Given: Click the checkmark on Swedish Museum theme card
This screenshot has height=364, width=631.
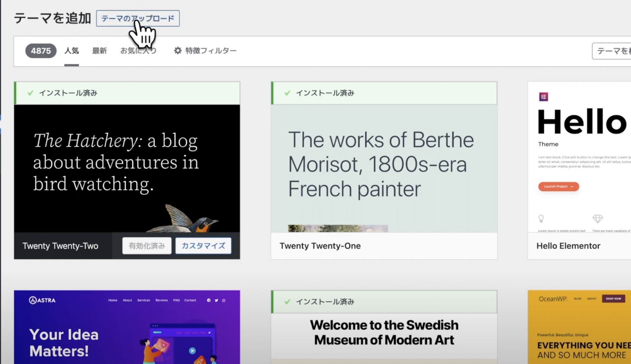Looking at the screenshot, I should (x=287, y=301).
